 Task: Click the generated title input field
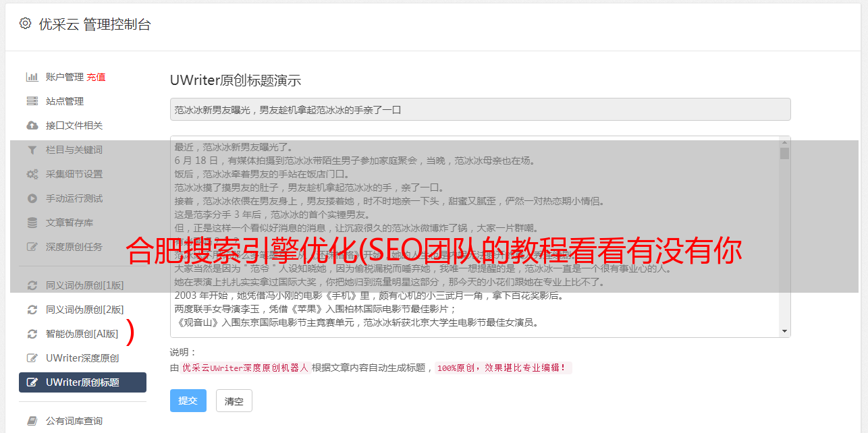coord(480,109)
